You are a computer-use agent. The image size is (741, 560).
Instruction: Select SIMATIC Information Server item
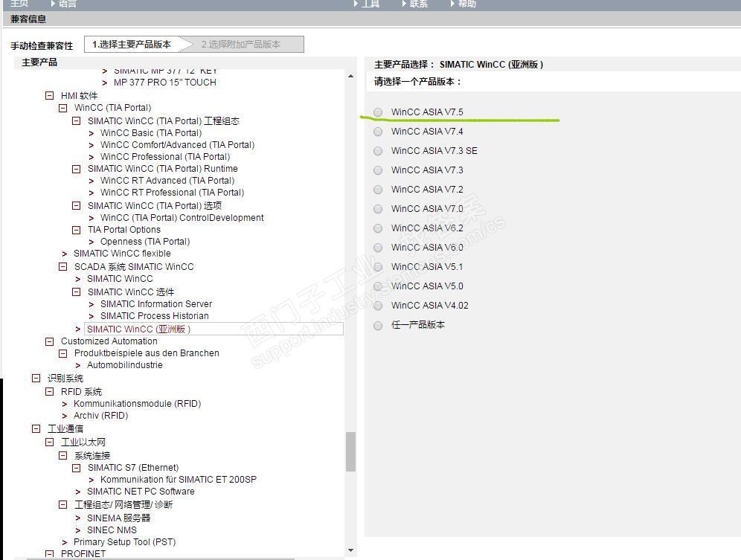click(x=156, y=304)
